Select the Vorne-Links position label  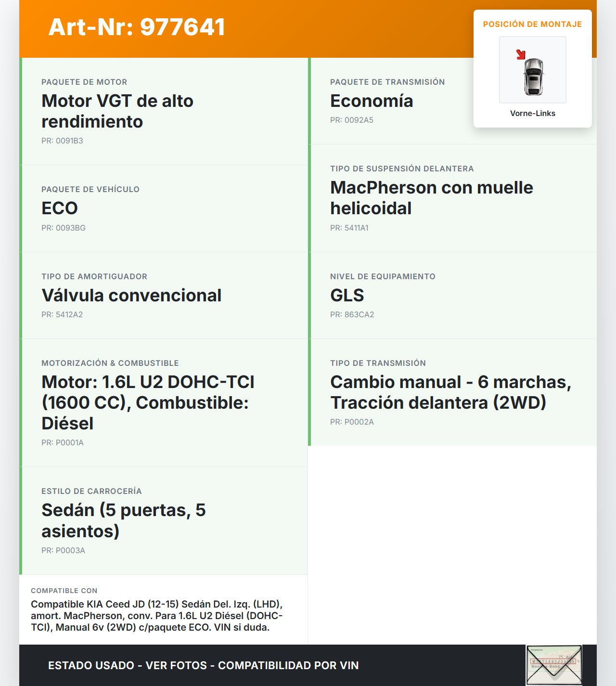coord(533,114)
